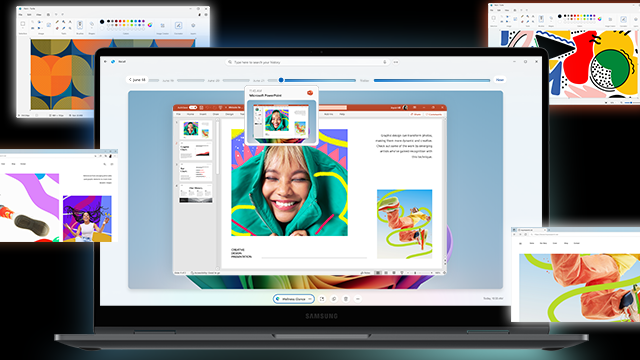Viewport: 640px width, 360px height.
Task: Open the ellipsis menu in Recall bottom bar
Action: pos(358,299)
